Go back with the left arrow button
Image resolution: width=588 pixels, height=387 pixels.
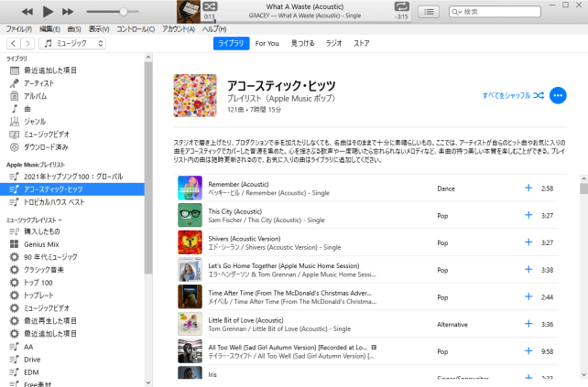(14, 44)
